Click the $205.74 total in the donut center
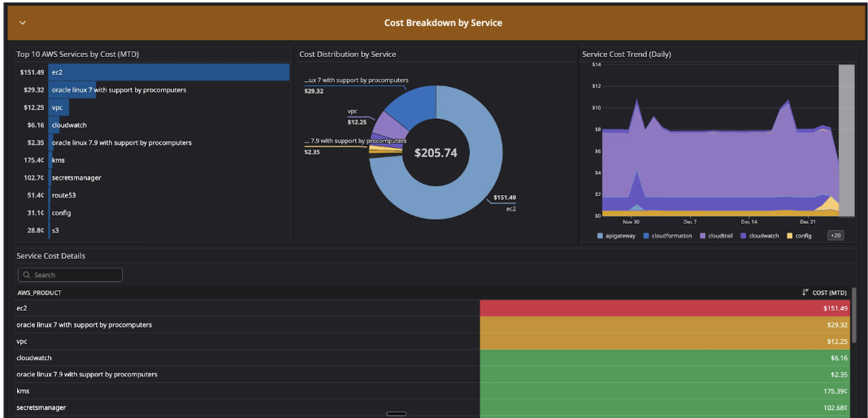This screenshot has width=868, height=418. [436, 153]
